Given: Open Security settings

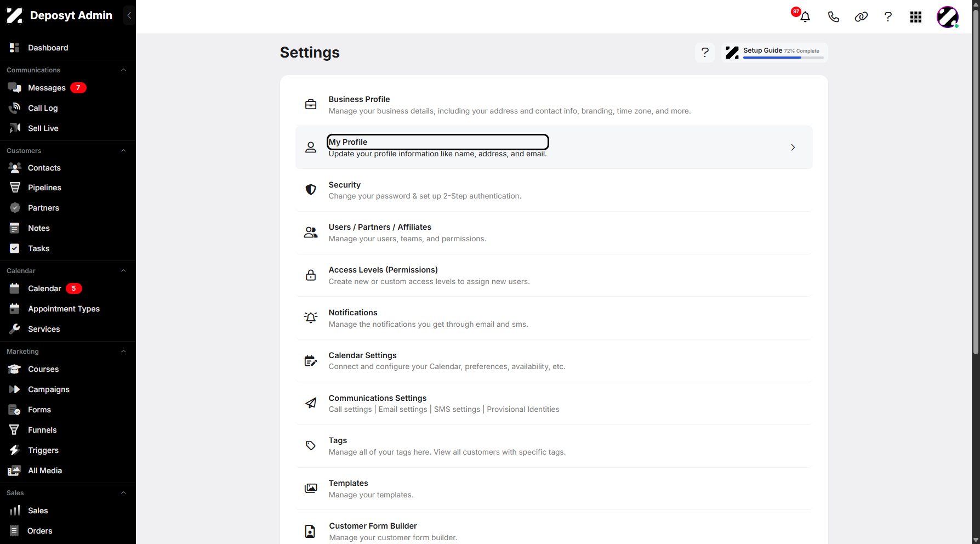Looking at the screenshot, I should [x=554, y=190].
